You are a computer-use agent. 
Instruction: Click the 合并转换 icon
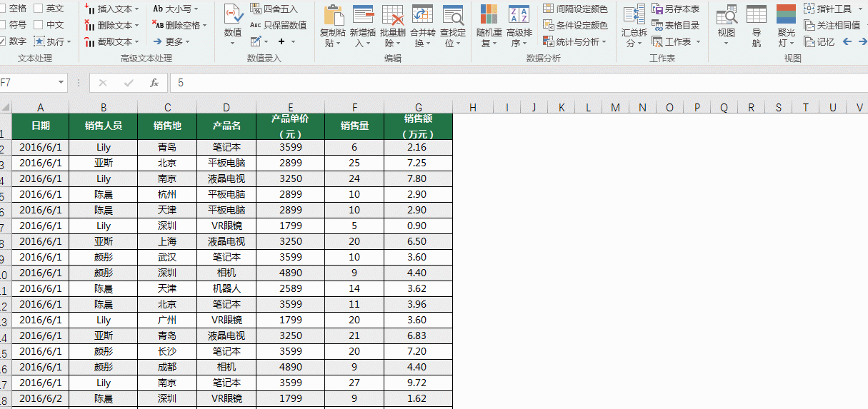[423, 14]
